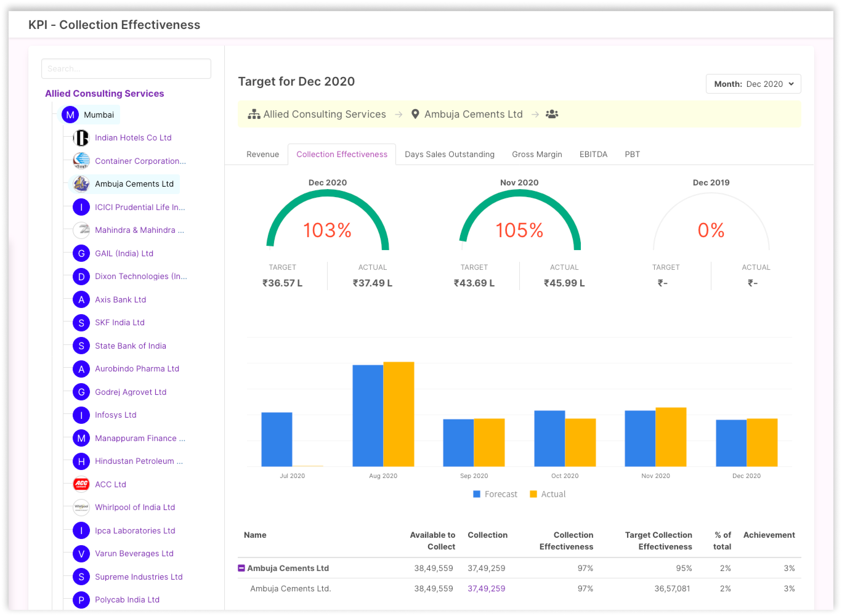842x616 pixels.
Task: Click the sidebar Search input field
Action: coord(126,69)
